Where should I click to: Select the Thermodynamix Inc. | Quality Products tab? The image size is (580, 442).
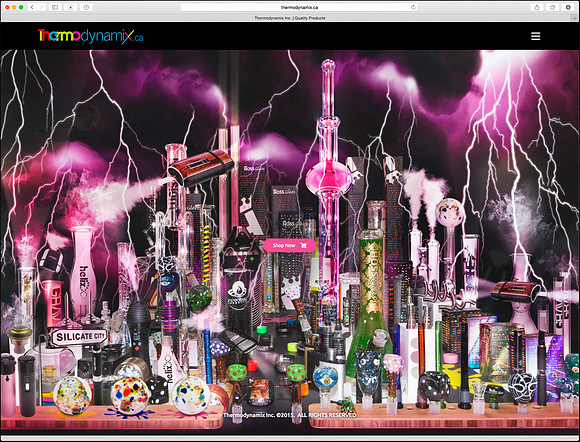coord(290,18)
